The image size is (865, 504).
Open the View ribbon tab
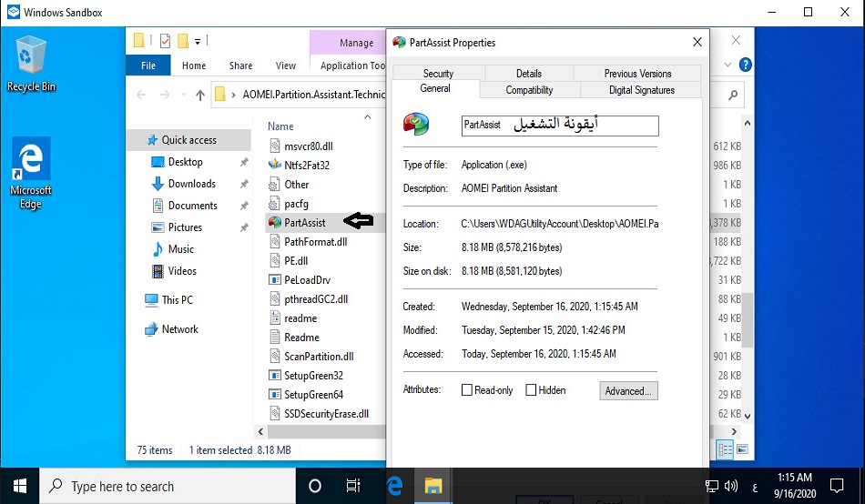(286, 66)
